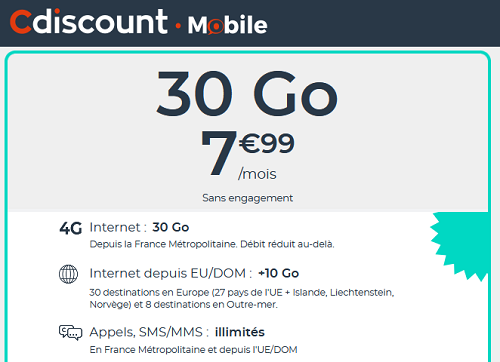This screenshot has width=500, height=362.
Task: Click the /mois label
Action: (257, 174)
